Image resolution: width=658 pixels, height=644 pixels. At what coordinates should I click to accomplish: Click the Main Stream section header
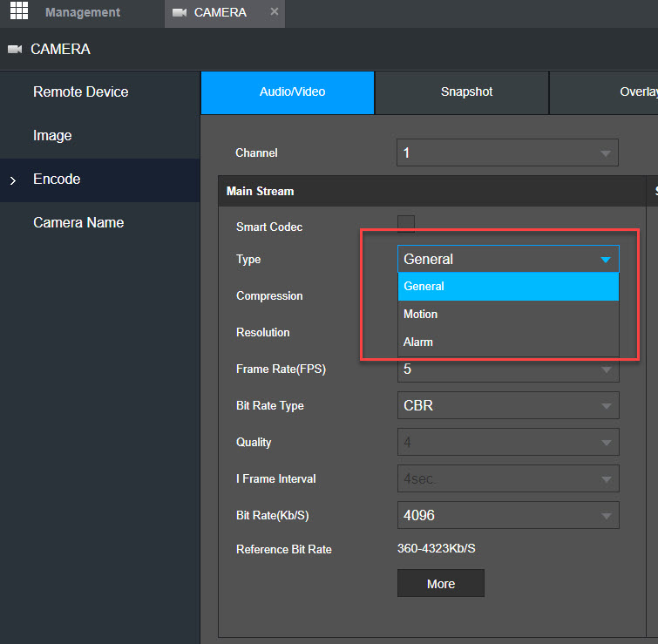(431, 192)
